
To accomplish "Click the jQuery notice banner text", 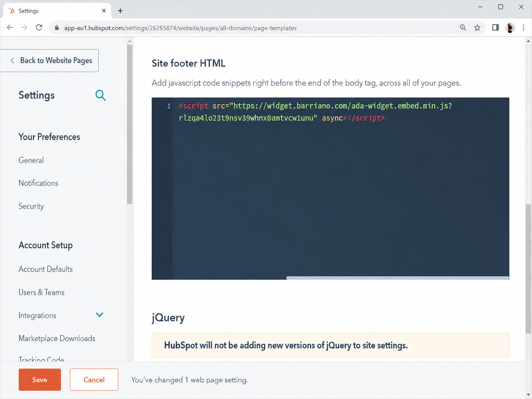I will pyautogui.click(x=286, y=345).
